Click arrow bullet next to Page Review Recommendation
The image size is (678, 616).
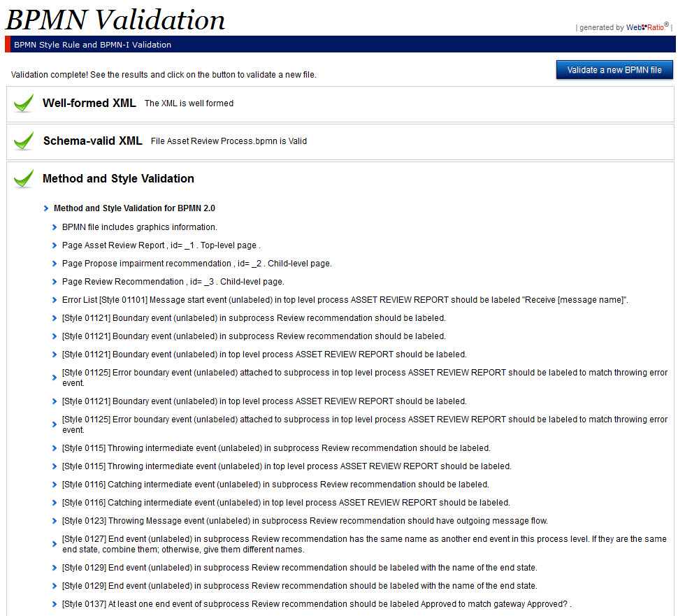pos(55,282)
